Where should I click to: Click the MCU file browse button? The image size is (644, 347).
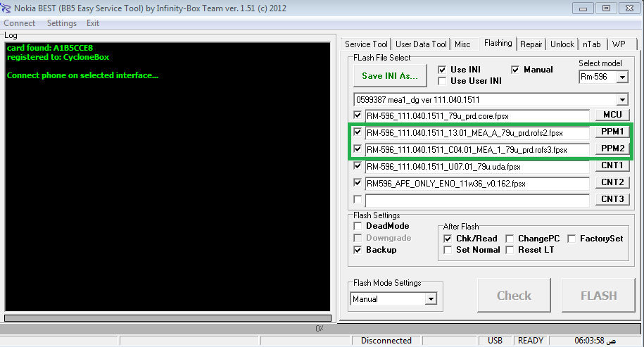[612, 115]
